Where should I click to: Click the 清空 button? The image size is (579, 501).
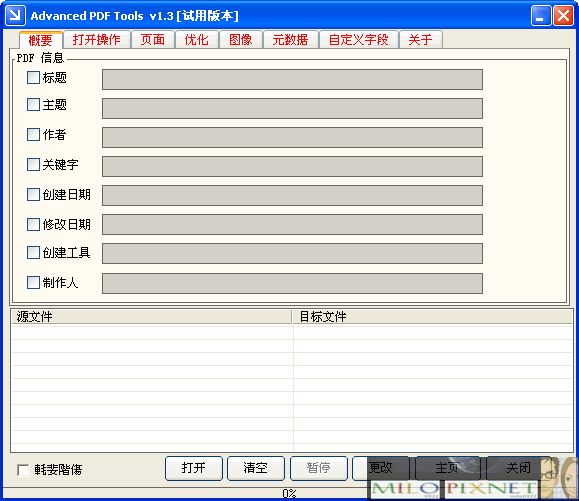(x=256, y=468)
